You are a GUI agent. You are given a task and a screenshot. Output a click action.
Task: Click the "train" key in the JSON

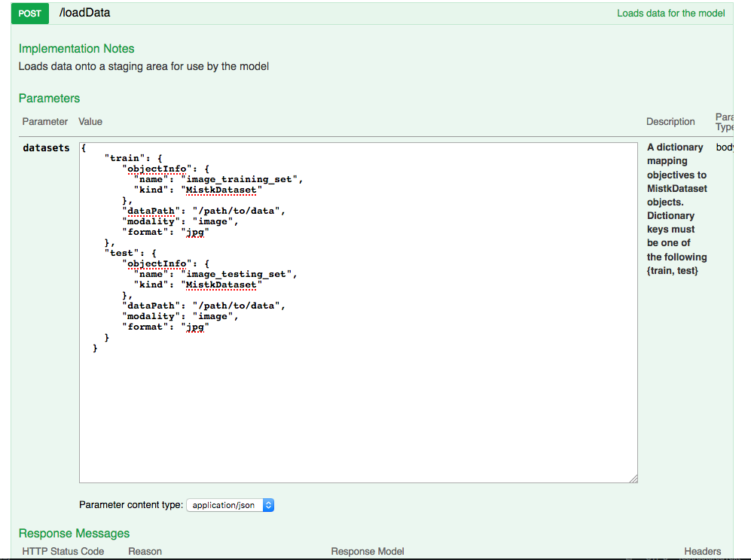[124, 158]
